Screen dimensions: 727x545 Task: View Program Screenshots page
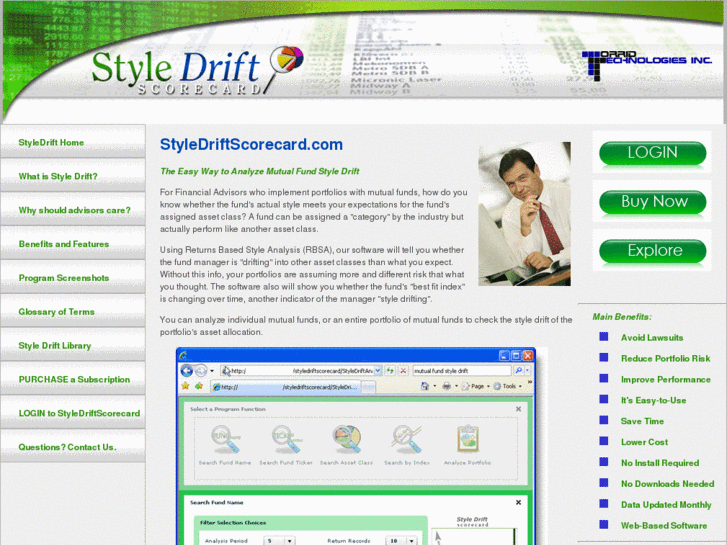(x=73, y=277)
